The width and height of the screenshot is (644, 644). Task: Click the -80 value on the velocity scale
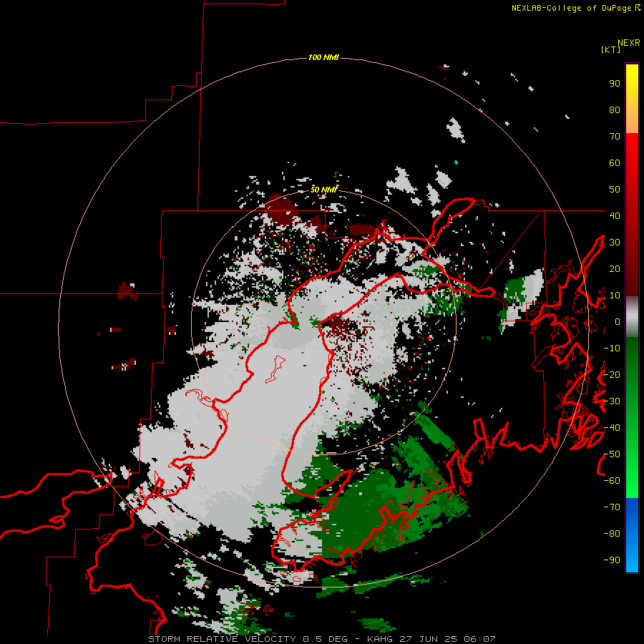click(x=612, y=534)
